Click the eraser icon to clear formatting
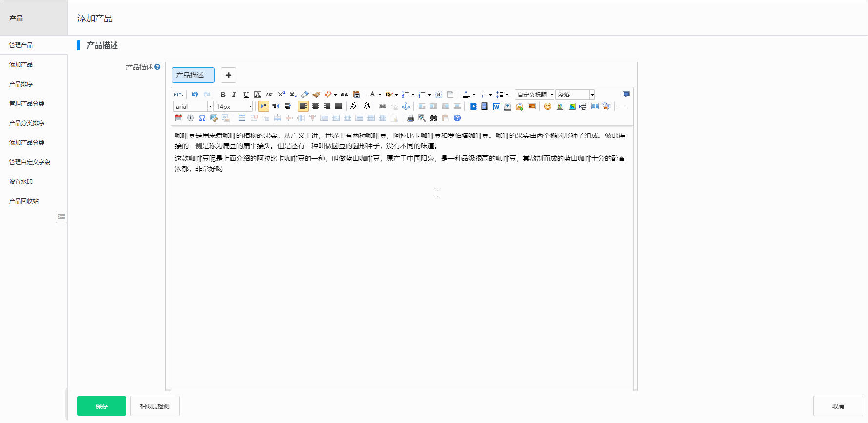This screenshot has height=423, width=868. [x=305, y=95]
